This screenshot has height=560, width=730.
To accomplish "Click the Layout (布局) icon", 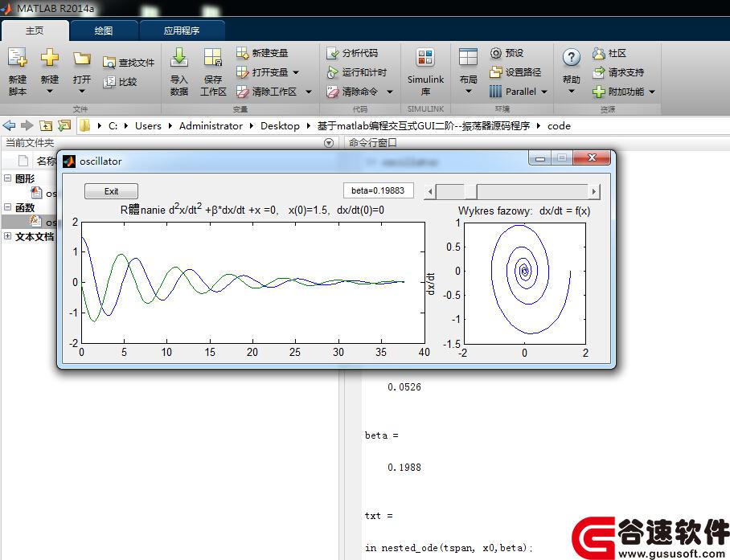I will 468,57.
